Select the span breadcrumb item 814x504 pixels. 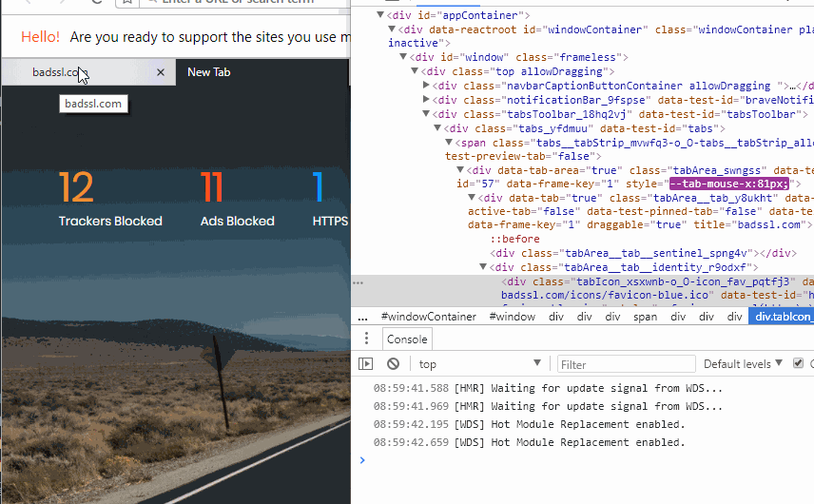coord(646,316)
